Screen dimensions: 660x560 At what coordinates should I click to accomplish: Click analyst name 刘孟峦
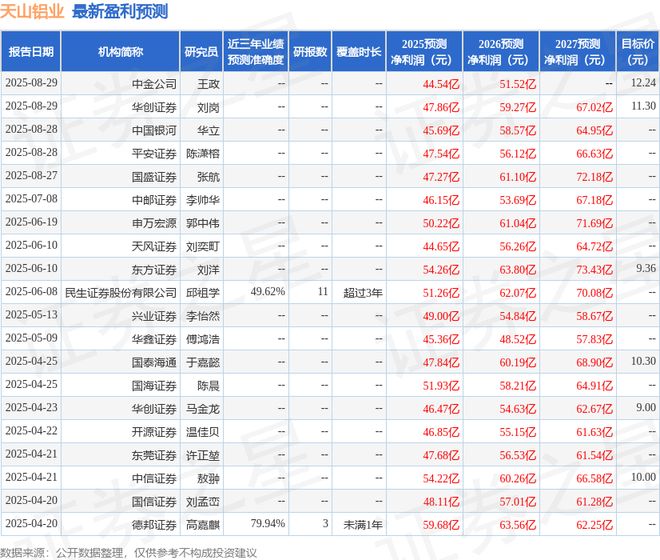point(203,502)
